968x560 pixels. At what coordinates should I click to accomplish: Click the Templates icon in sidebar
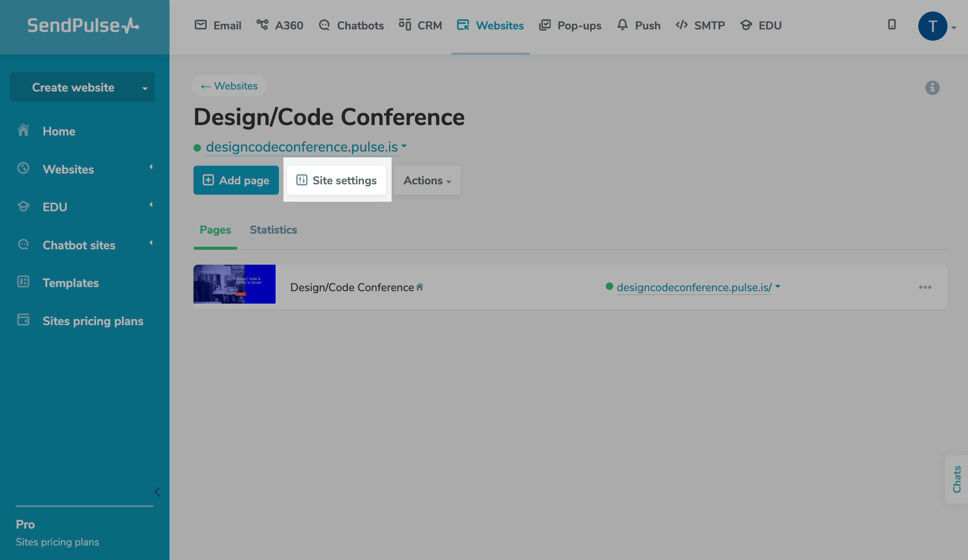click(24, 282)
